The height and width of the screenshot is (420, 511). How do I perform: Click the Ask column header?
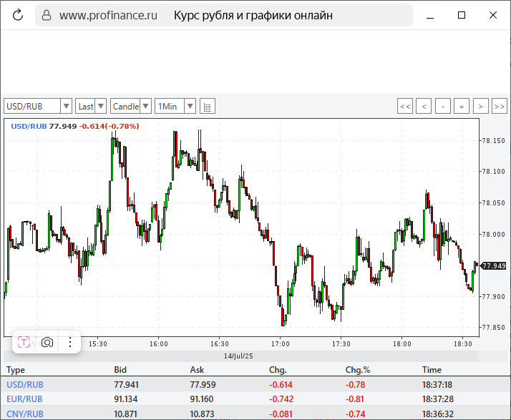click(x=197, y=370)
